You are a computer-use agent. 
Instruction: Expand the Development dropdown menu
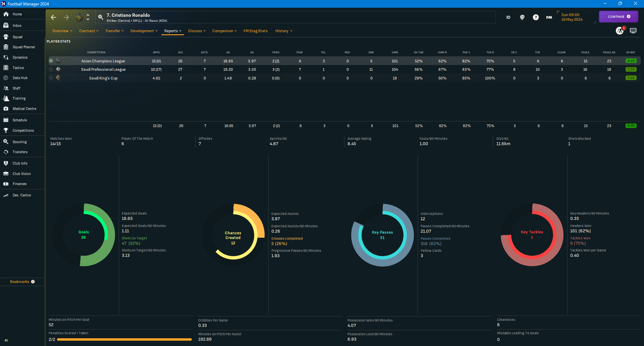(144, 31)
